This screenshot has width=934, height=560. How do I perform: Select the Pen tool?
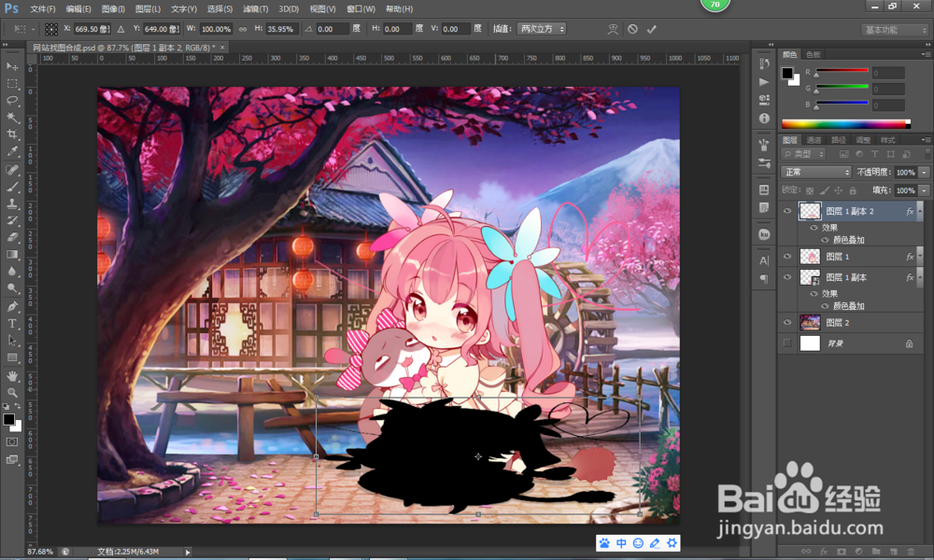coord(12,306)
